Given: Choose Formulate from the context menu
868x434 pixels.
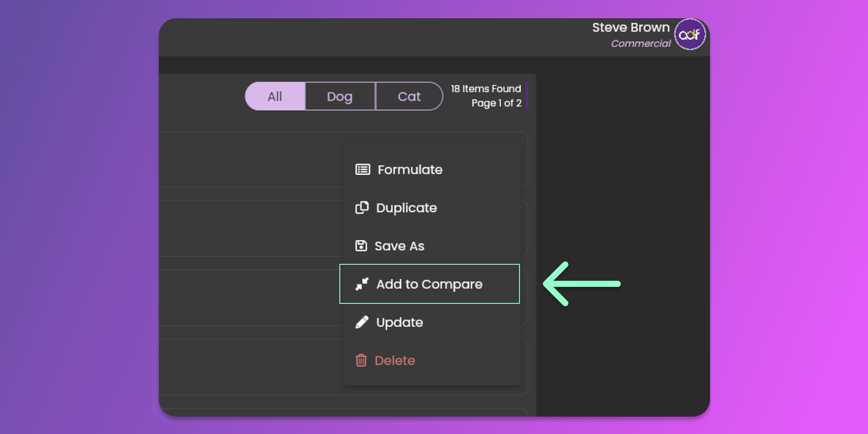Looking at the screenshot, I should pyautogui.click(x=410, y=170).
